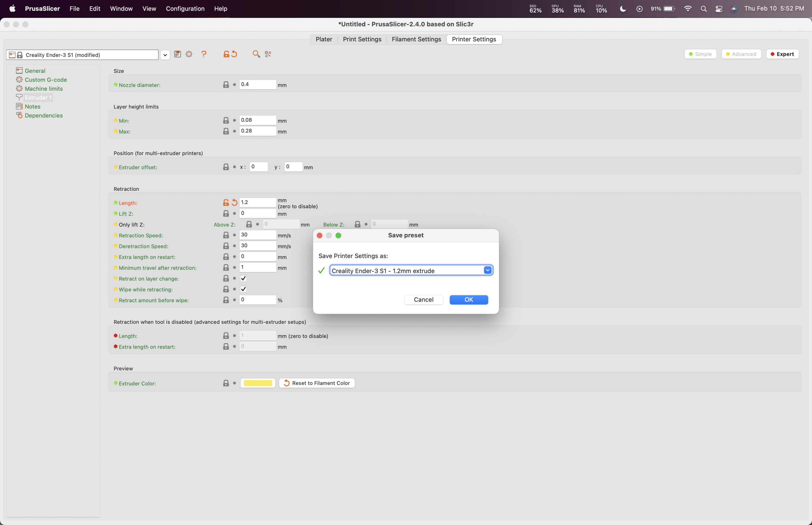This screenshot has width=812, height=525.
Task: Click the orange question mark help icon
Action: 204,54
